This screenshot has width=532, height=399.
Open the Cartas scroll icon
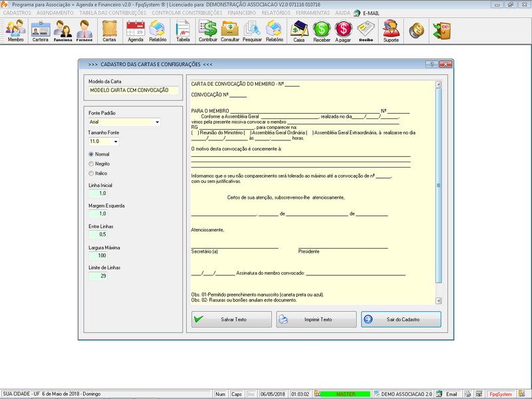tap(109, 31)
